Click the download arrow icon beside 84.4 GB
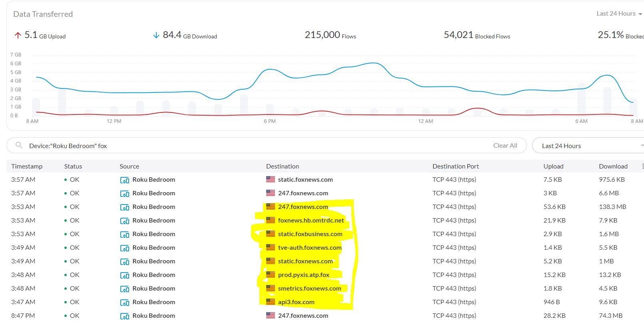This screenshot has height=323, width=644. click(x=156, y=35)
